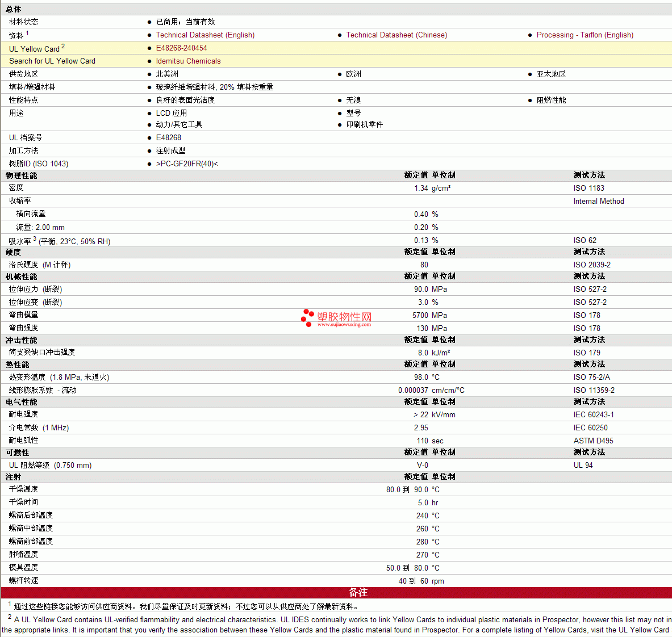Click the 印刷机零件 usage entry
672x637 pixels.
tap(365, 125)
